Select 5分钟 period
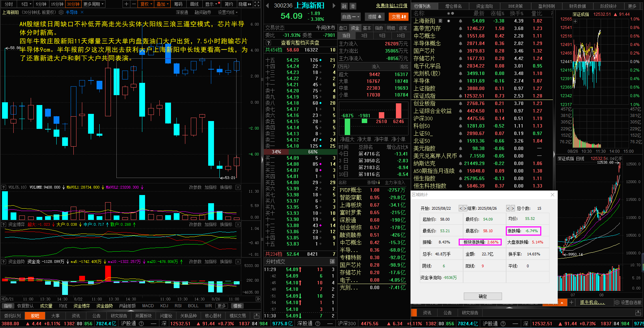Screen dimensions: 644x328 (x=41, y=4)
